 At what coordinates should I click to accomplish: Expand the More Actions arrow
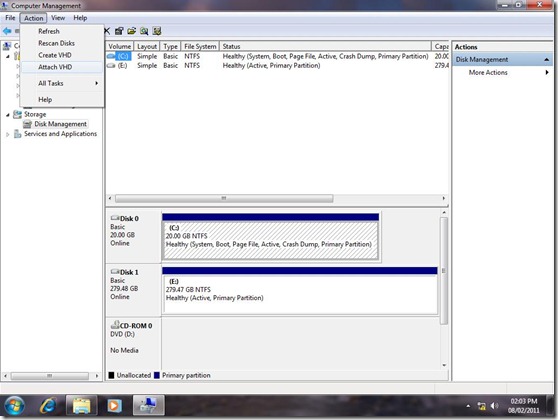point(547,73)
